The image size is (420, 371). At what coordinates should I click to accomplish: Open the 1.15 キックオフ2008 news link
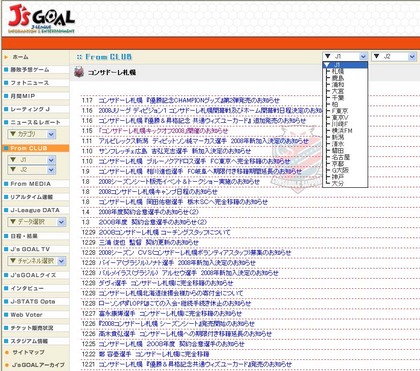(163, 131)
